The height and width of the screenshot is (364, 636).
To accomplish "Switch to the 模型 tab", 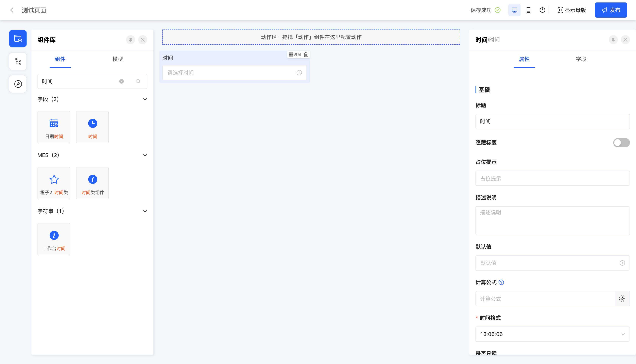I will tap(118, 59).
